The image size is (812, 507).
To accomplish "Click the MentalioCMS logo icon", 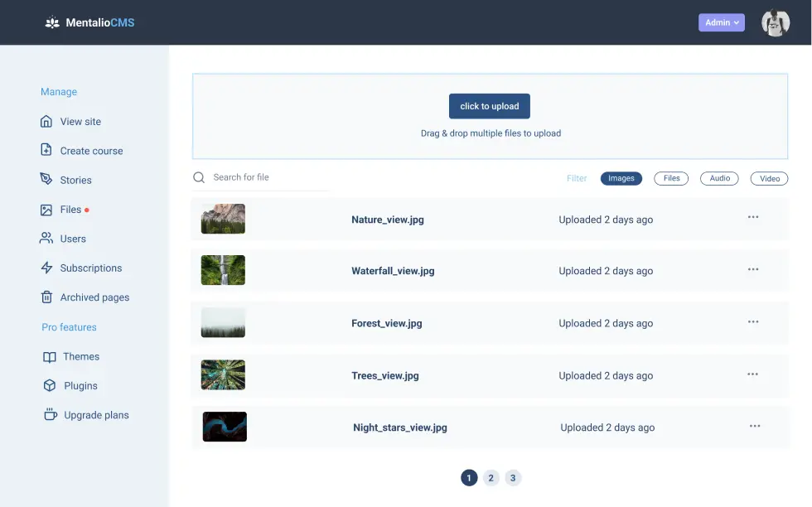I will pos(52,22).
